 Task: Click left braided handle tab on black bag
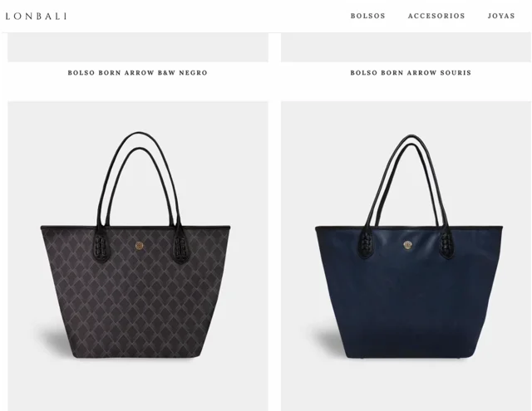pos(101,246)
